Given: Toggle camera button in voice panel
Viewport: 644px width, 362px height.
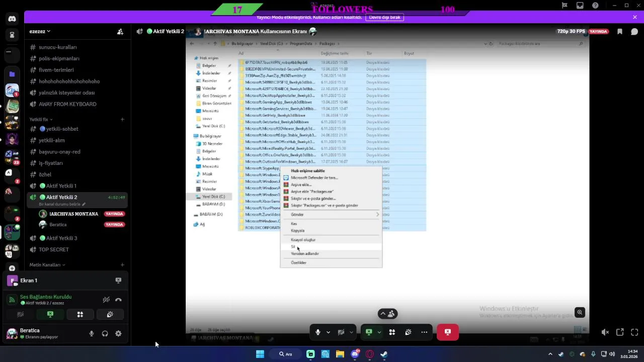Looking at the screenshot, I should (x=20, y=314).
